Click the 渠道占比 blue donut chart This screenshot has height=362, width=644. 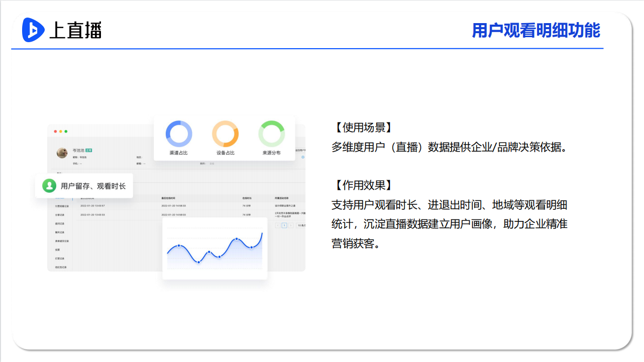[179, 134]
